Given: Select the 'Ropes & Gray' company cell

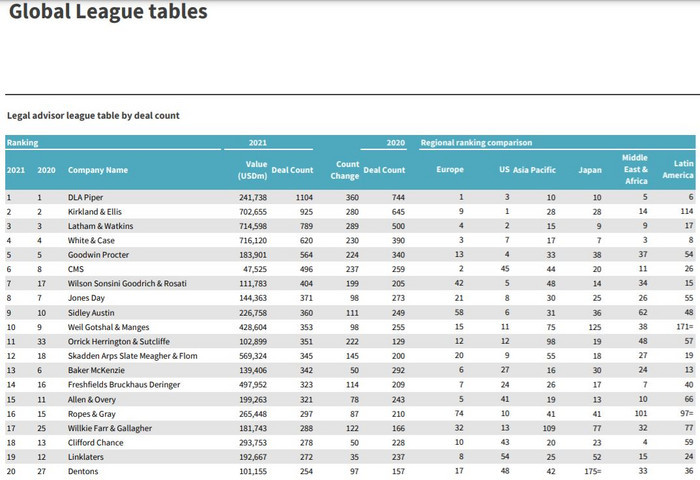Looking at the screenshot, I should point(92,414).
